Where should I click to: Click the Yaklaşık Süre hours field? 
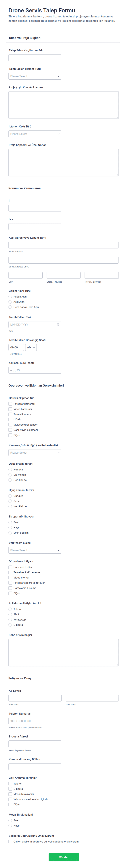(x=35, y=370)
